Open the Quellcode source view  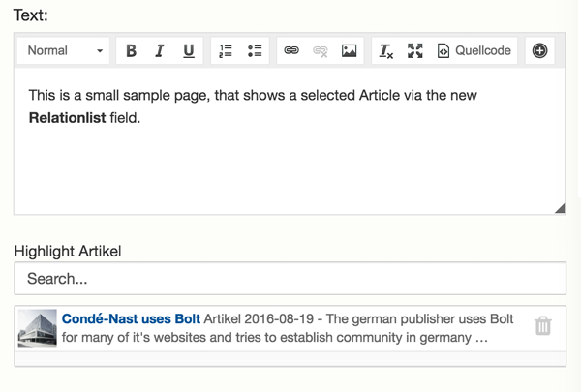(x=474, y=50)
